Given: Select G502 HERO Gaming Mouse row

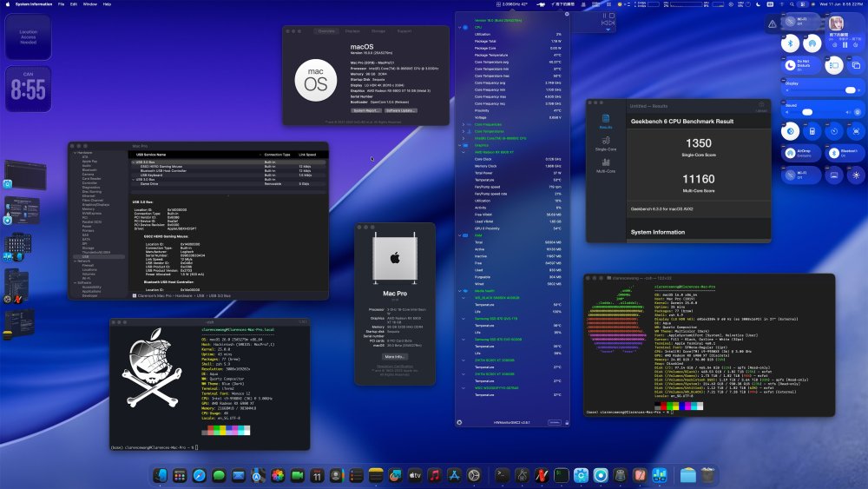Looking at the screenshot, I should pyautogui.click(x=228, y=166).
